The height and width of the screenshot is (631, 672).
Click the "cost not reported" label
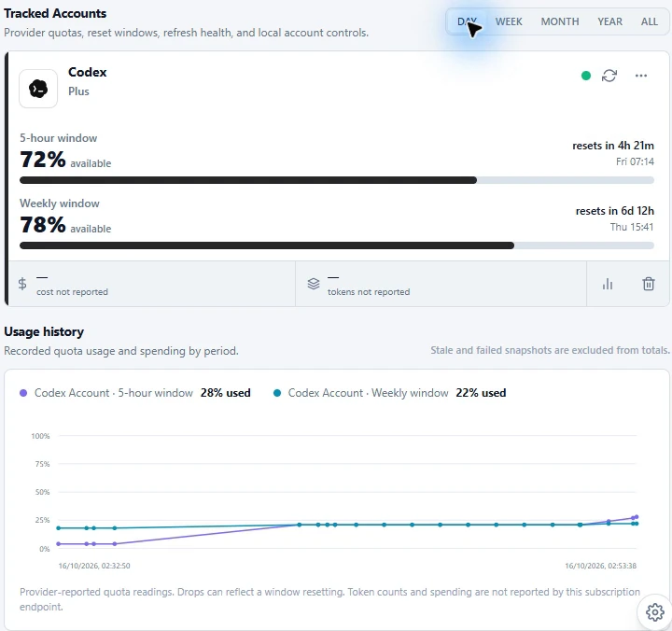coord(72,292)
